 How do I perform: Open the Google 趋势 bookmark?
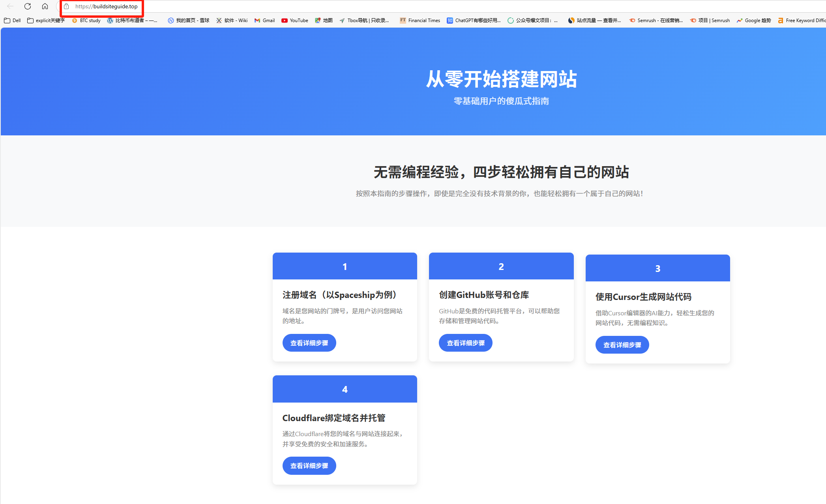753,20
